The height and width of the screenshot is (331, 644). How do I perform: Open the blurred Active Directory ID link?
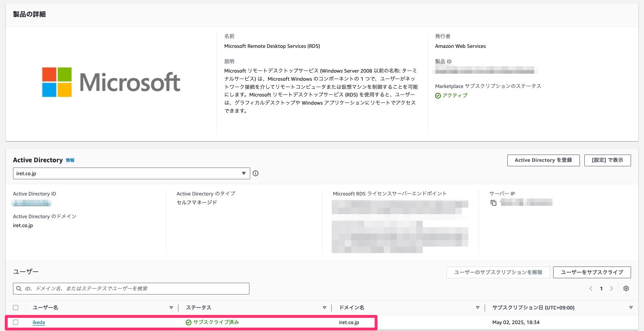32,203
